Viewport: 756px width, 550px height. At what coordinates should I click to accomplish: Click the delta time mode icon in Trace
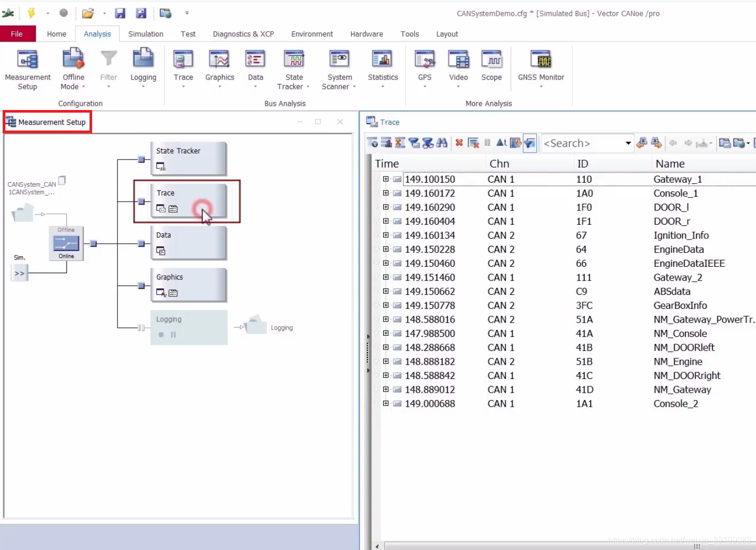[x=501, y=143]
